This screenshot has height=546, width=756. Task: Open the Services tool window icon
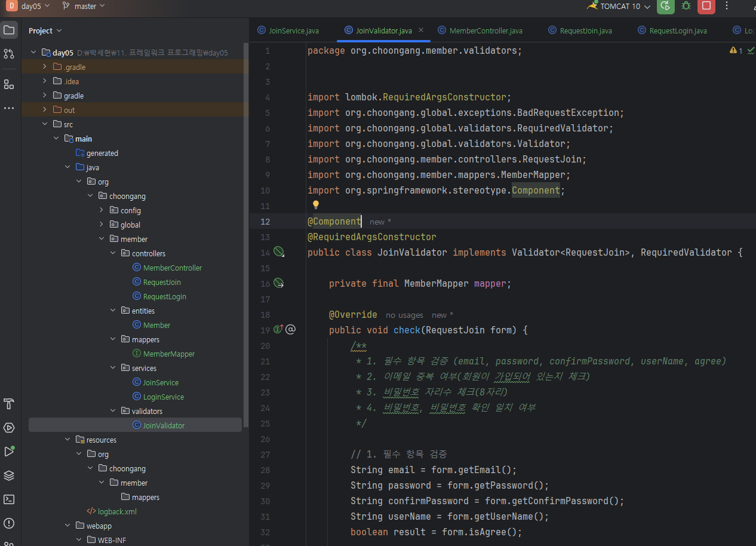pyautogui.click(x=9, y=428)
